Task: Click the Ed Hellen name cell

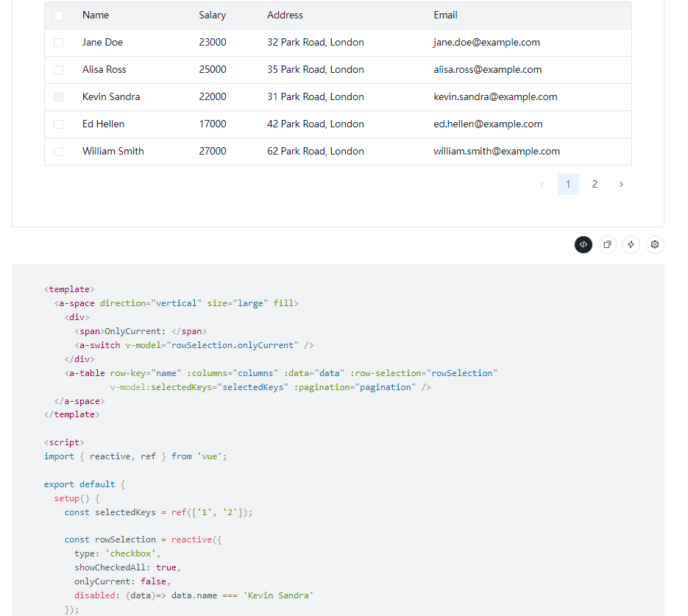Action: pos(103,124)
